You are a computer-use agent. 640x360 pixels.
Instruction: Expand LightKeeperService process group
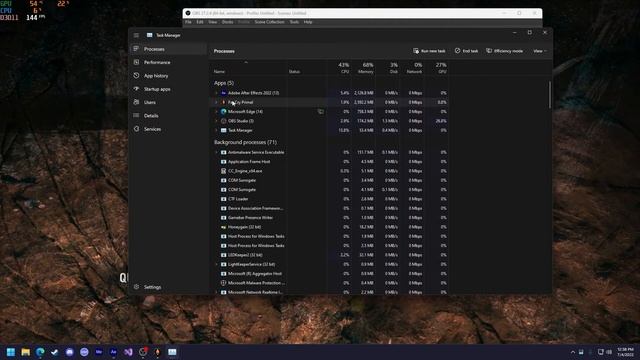pyautogui.click(x=216, y=264)
